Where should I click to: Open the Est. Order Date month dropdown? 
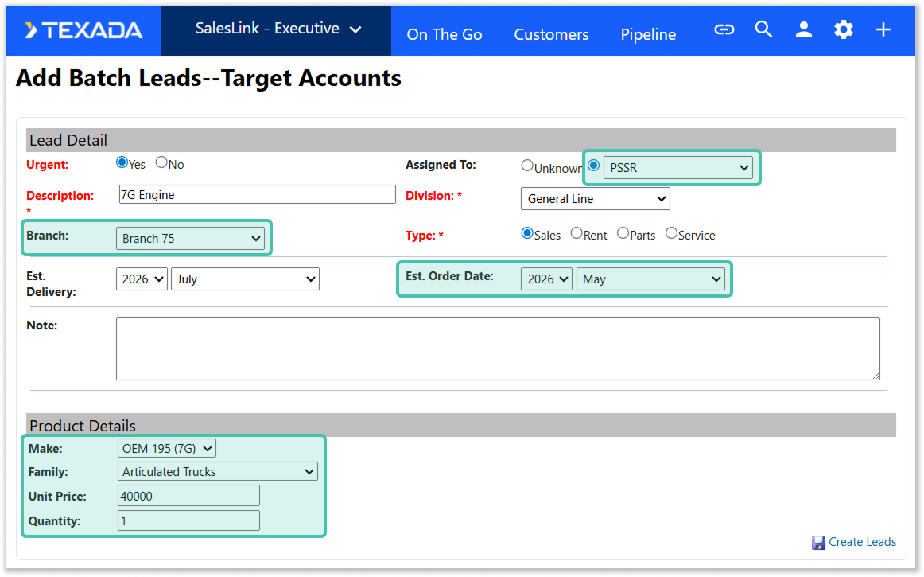(x=650, y=279)
